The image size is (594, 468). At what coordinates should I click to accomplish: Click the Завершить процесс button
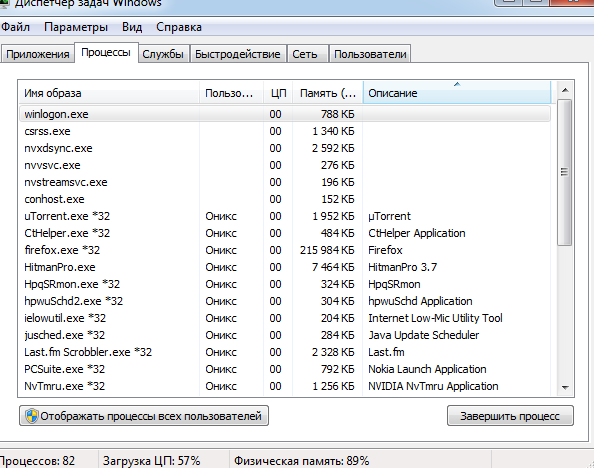coord(510,416)
